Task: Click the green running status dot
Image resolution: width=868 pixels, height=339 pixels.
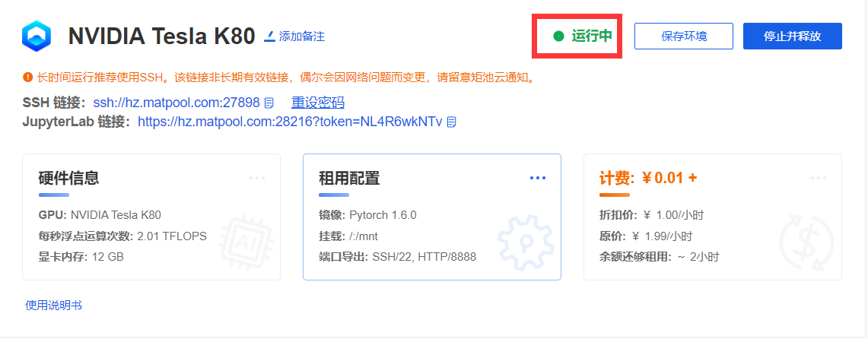Action: [558, 36]
